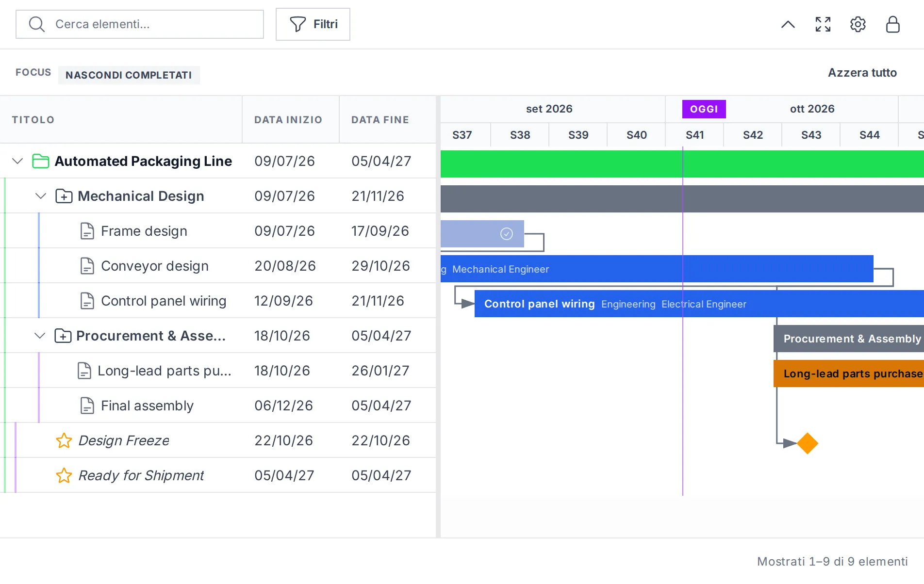This screenshot has width=924, height=584.
Task: Collapse the Mechanical Design group
Action: pos(41,196)
